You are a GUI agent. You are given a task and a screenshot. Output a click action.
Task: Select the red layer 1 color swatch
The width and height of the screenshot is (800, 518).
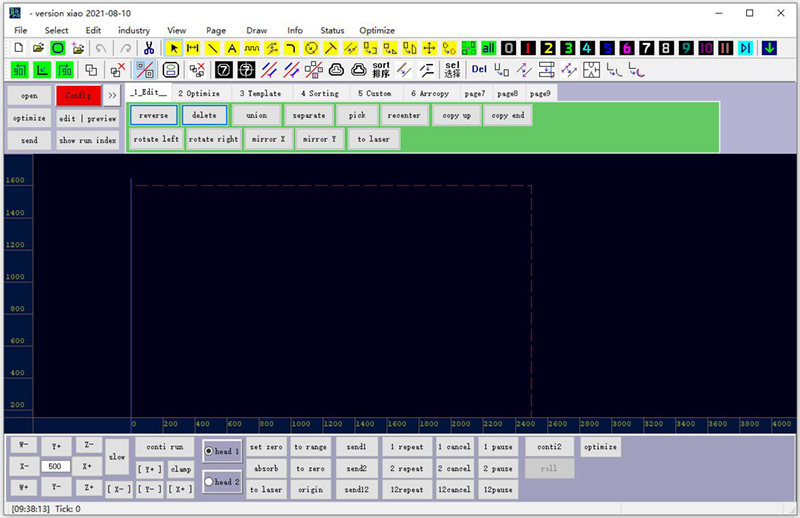pos(528,48)
